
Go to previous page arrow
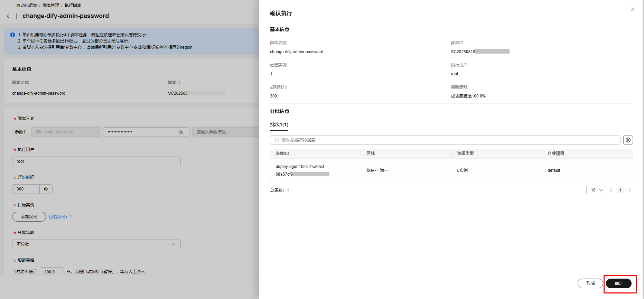pos(611,190)
